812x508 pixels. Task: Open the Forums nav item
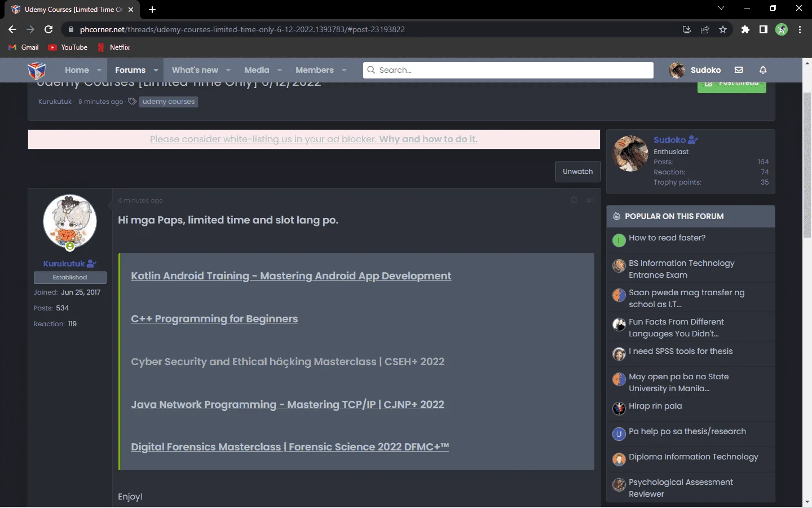tap(130, 70)
